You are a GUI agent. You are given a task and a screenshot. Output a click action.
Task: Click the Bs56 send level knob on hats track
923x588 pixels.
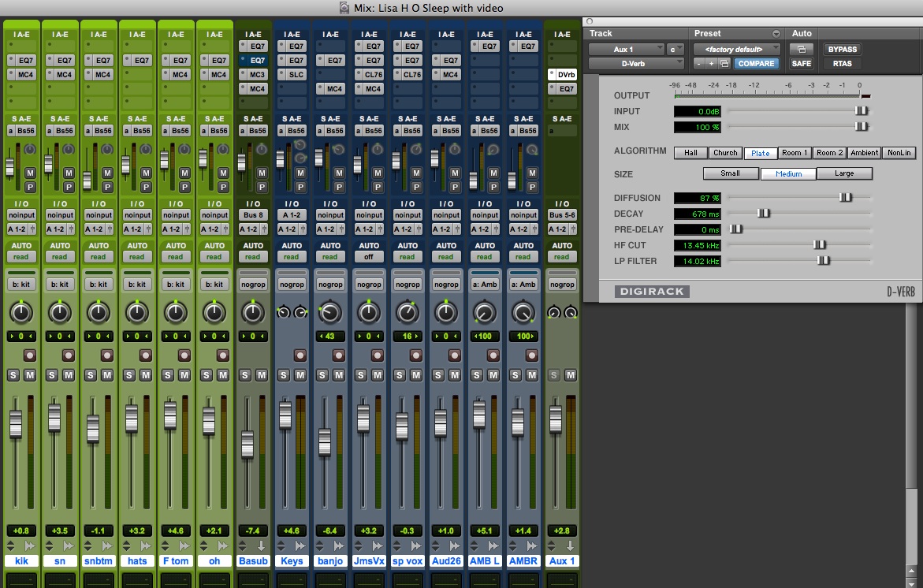(145, 150)
